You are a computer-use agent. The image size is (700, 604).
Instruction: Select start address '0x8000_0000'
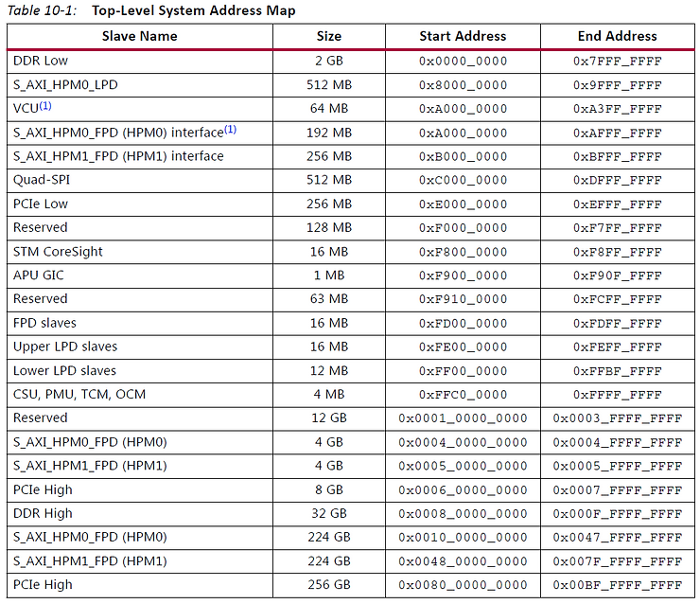point(463,85)
